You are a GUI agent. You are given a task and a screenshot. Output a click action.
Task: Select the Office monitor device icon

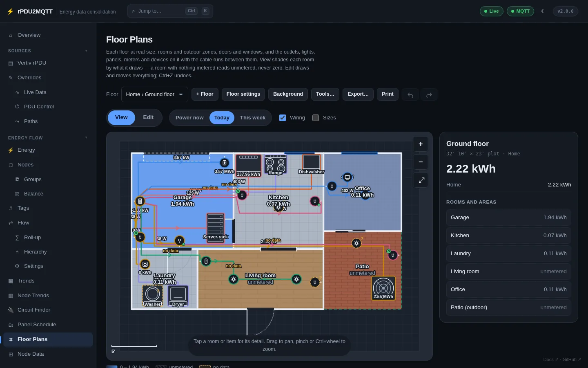click(x=347, y=177)
